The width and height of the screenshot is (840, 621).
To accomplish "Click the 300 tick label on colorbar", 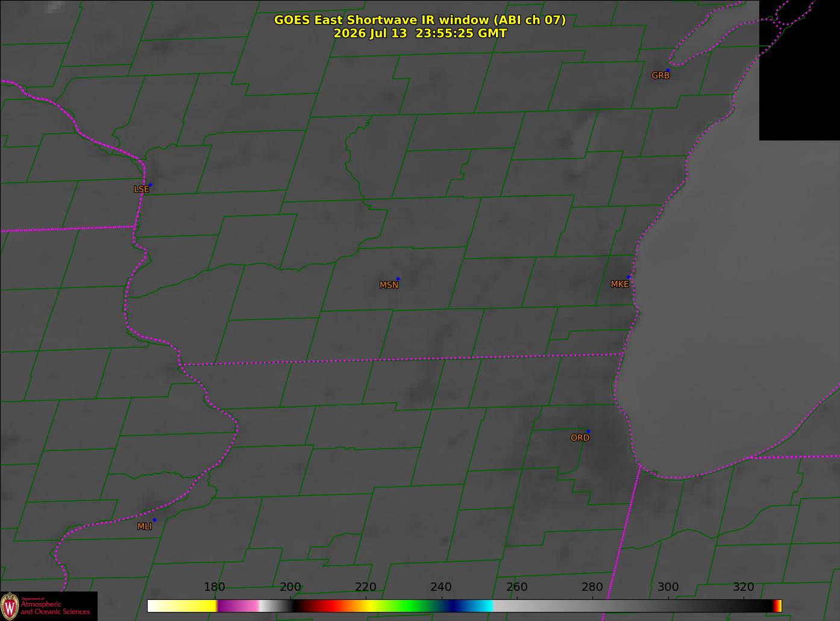I will [x=668, y=587].
